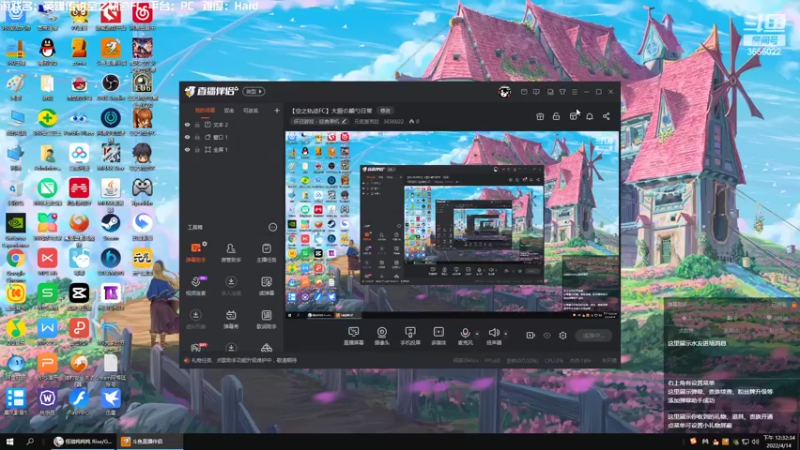Click the NEW-badged tool in the bottom toolbox row
Image resolution: width=800 pixels, height=450 pixels.
pos(195,347)
